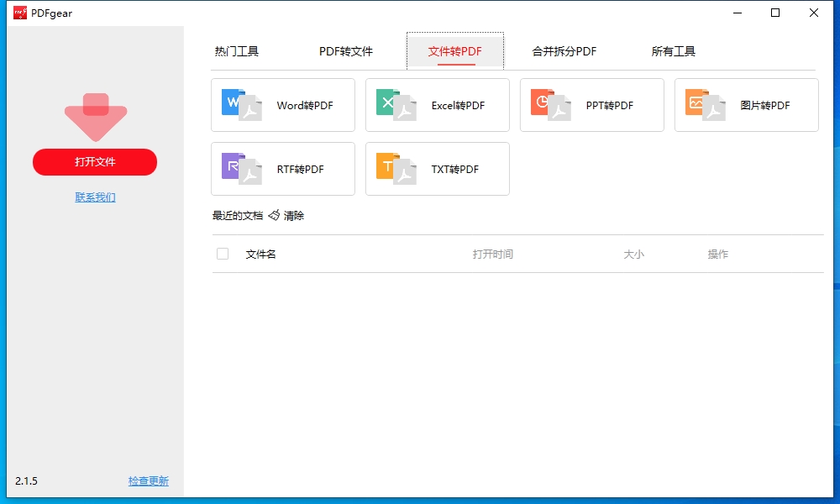Switch to the 热门工具 tab
The height and width of the screenshot is (504, 840).
(237, 51)
